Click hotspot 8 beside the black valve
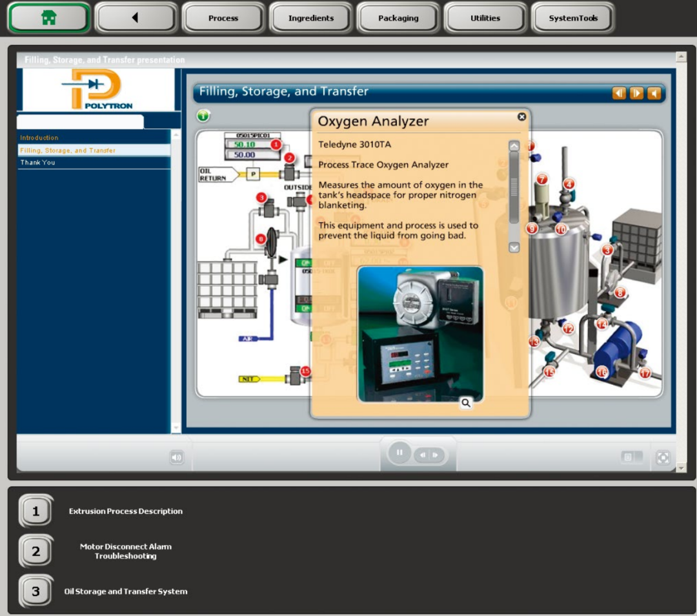Image resolution: width=697 pixels, height=616 pixels. pyautogui.click(x=261, y=240)
